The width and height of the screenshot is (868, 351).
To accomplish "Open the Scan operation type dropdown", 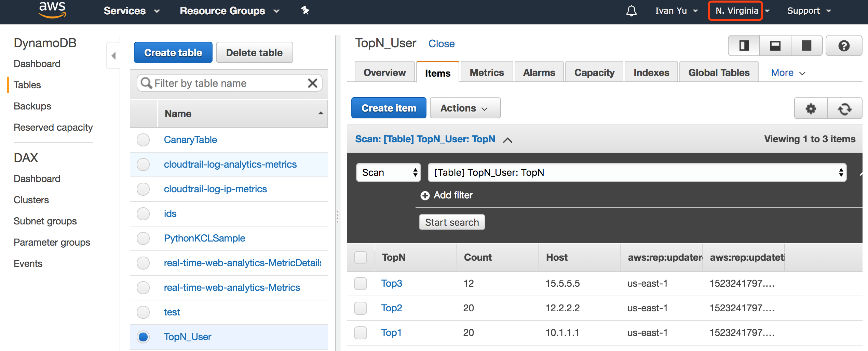I will pos(389,172).
